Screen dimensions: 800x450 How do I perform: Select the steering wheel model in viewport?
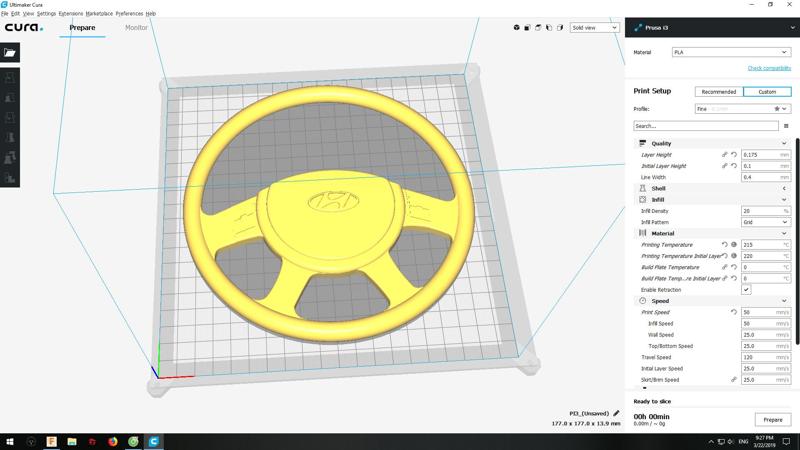[x=329, y=214]
